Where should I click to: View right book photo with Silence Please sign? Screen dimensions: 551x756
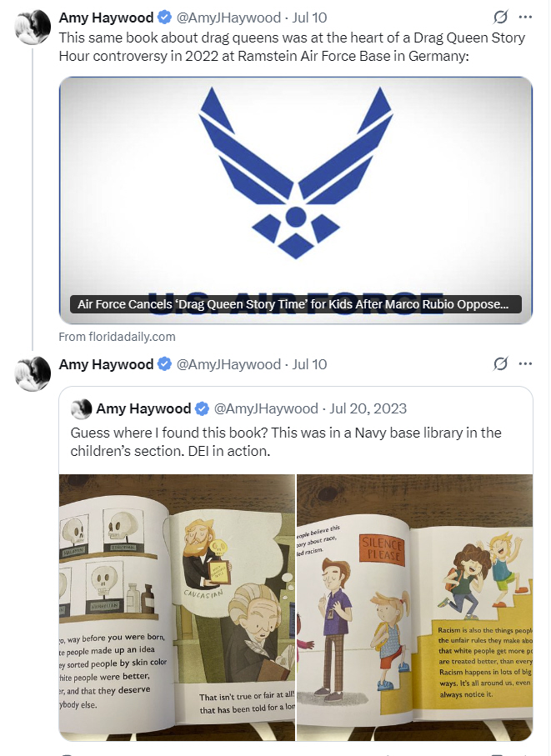[x=415, y=608]
